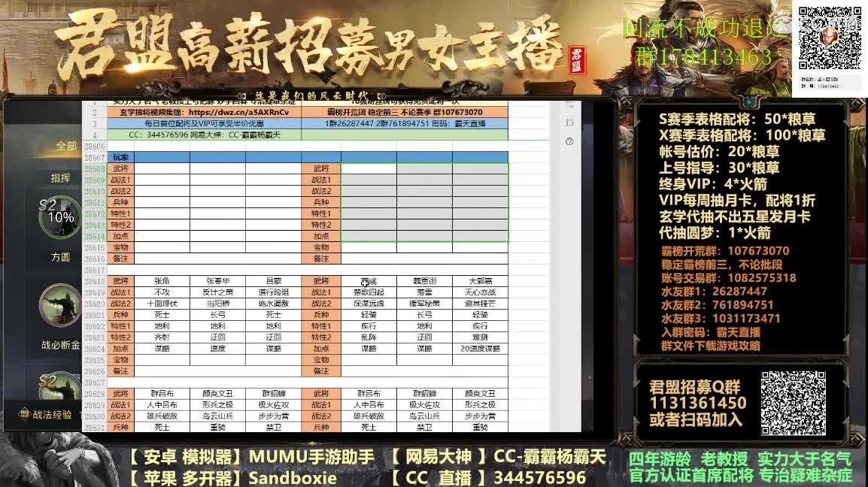This screenshot has width=868, height=487.
Task: Click the 霸榜开荒群: 107673070 text
Action: (x=724, y=251)
